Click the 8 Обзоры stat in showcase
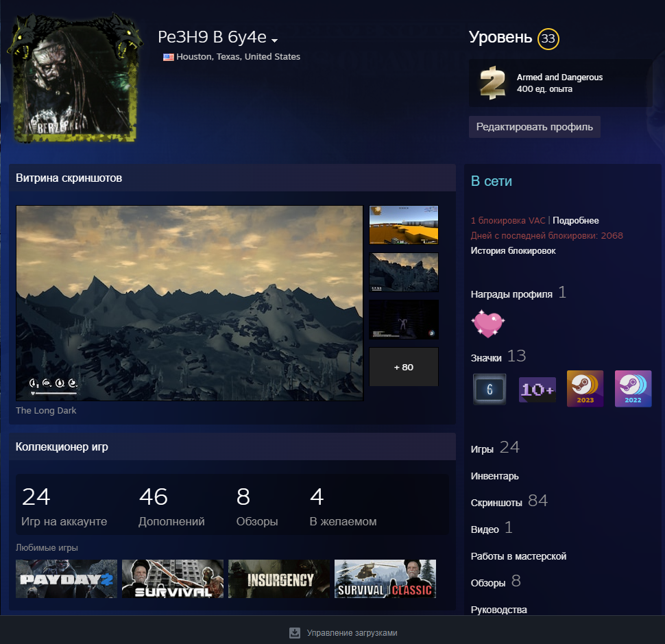 [257, 505]
